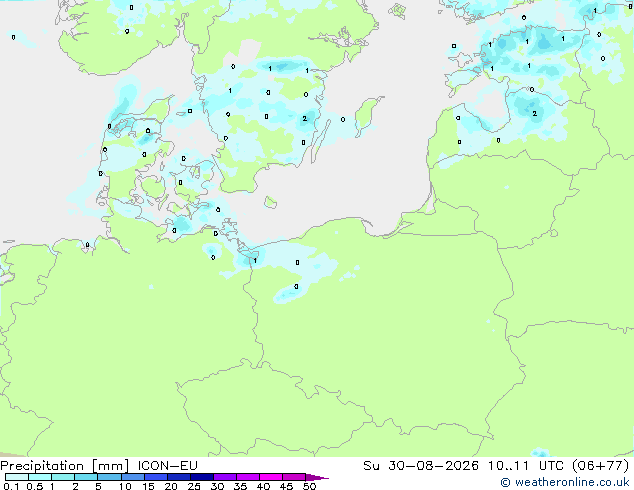Click the '25' legend scale number
634x490 pixels.
[194, 486]
